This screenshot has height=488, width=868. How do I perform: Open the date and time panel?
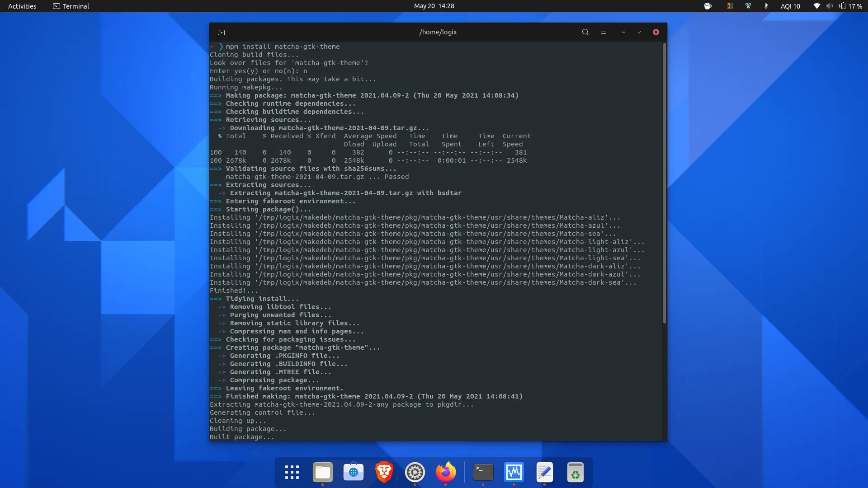point(434,6)
